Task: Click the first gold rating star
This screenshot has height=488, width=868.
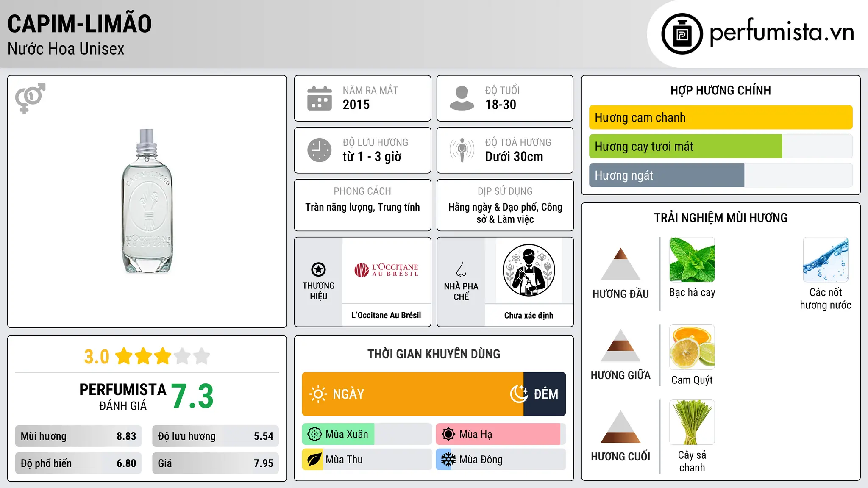Action: tap(124, 356)
